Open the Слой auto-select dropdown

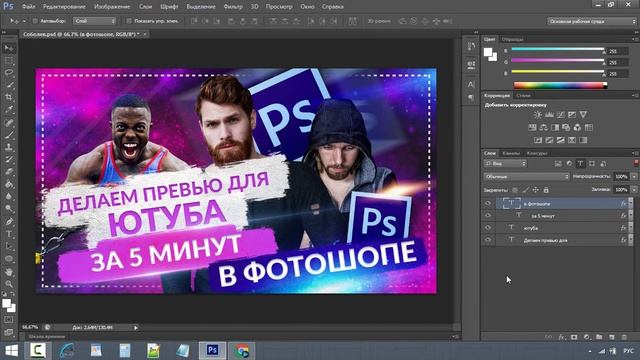pyautogui.click(x=94, y=21)
